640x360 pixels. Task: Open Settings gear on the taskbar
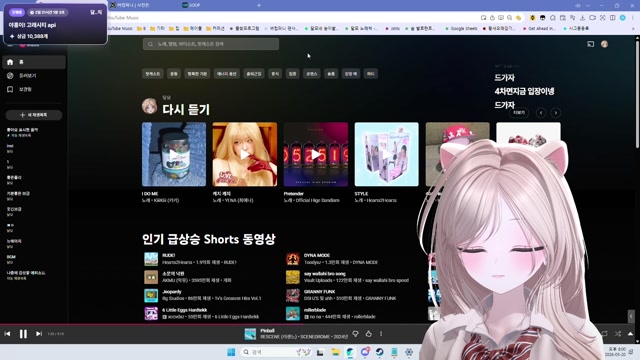(409, 352)
